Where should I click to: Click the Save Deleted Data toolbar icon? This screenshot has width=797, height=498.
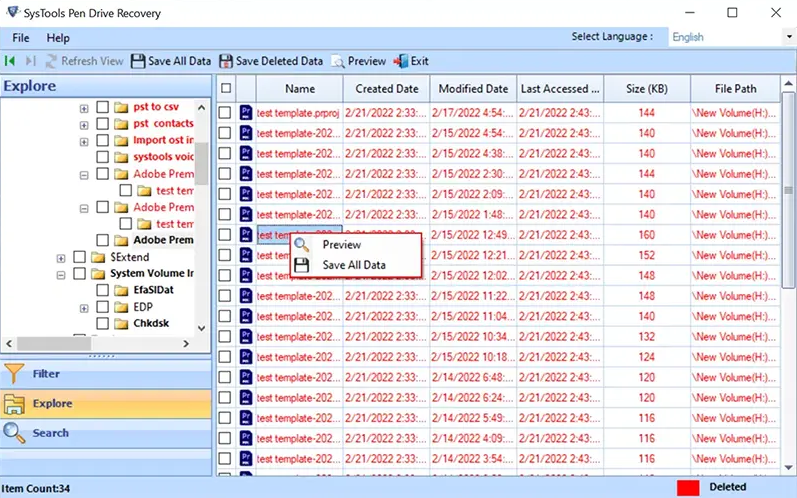coord(226,61)
